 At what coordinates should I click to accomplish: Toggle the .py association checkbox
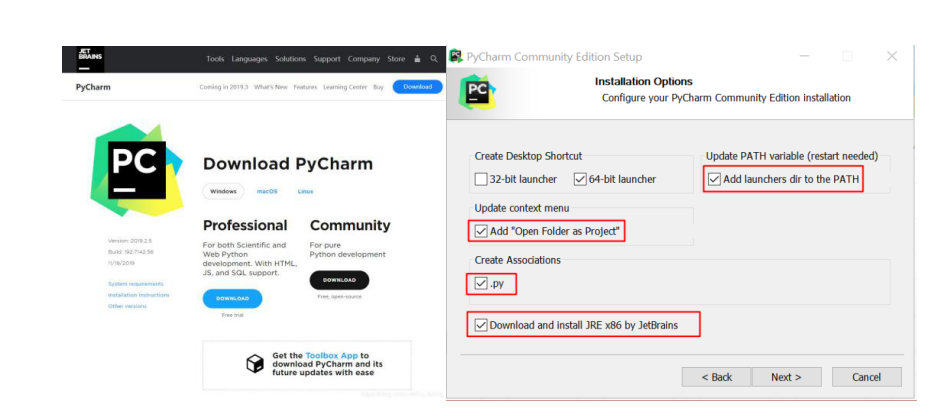(481, 284)
